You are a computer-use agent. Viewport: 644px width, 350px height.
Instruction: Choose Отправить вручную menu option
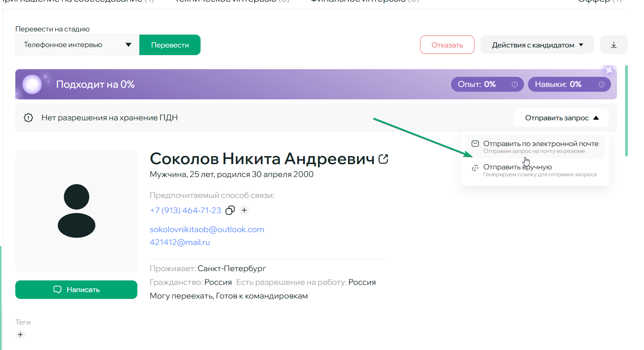(535, 170)
